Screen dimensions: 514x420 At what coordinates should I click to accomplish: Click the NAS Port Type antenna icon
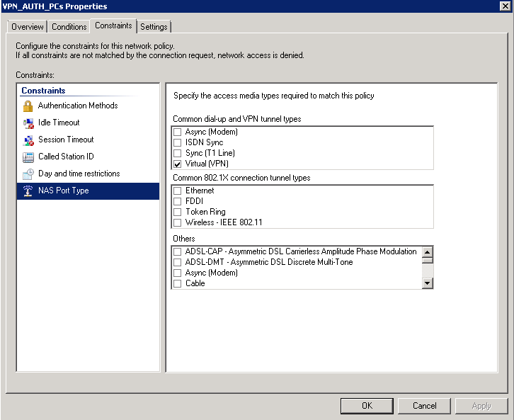pos(28,191)
